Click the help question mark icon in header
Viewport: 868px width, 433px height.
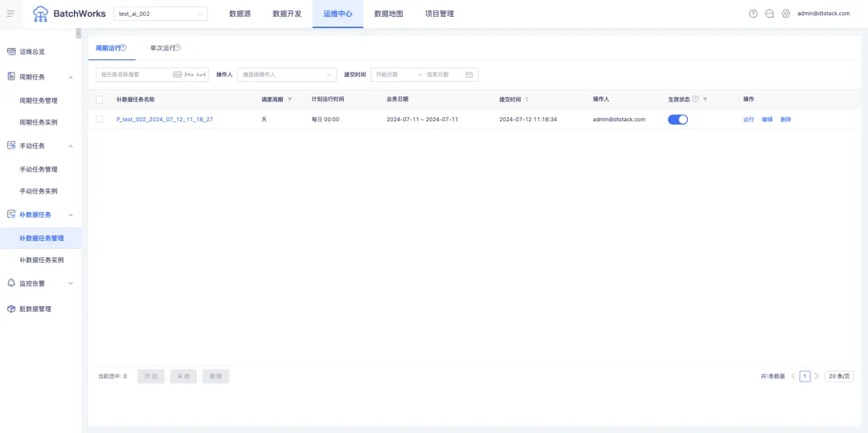coord(753,14)
